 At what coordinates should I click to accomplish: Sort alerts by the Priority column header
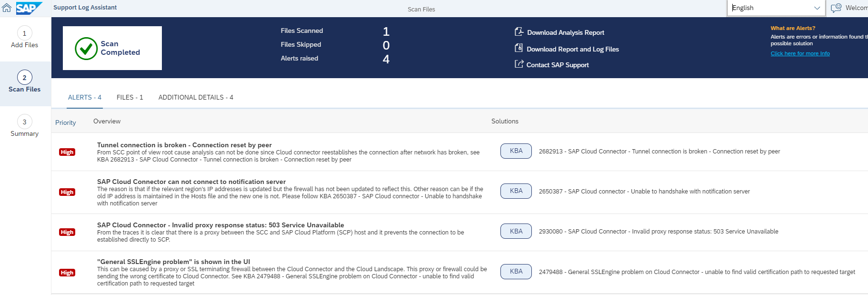[66, 122]
